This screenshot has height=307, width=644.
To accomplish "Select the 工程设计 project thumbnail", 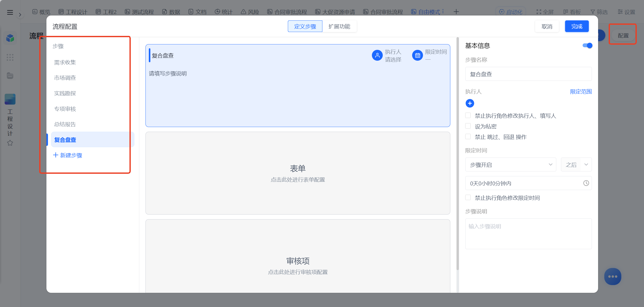I will pyautogui.click(x=10, y=99).
